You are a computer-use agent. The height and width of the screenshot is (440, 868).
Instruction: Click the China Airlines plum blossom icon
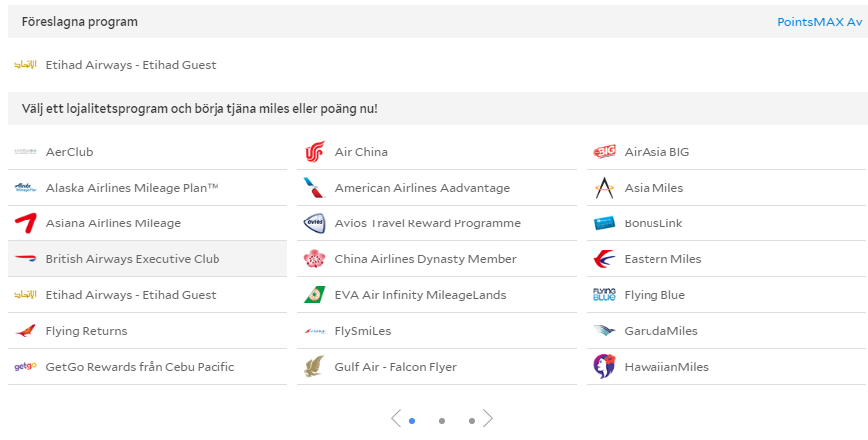pyautogui.click(x=314, y=259)
